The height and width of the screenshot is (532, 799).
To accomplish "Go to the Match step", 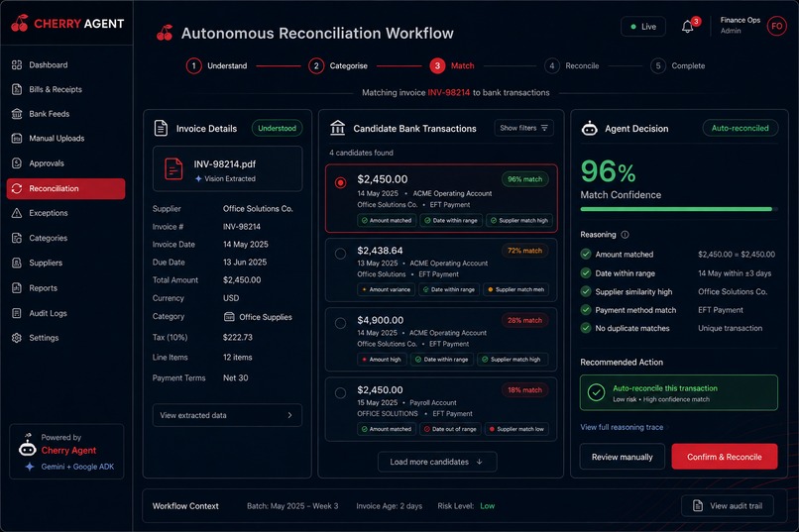I will (452, 65).
